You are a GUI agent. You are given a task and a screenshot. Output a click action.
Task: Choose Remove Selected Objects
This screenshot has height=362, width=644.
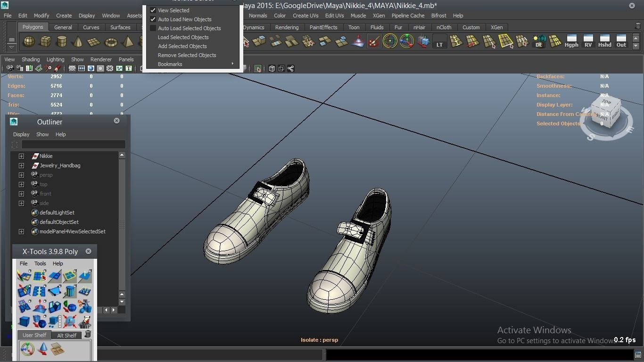click(187, 55)
